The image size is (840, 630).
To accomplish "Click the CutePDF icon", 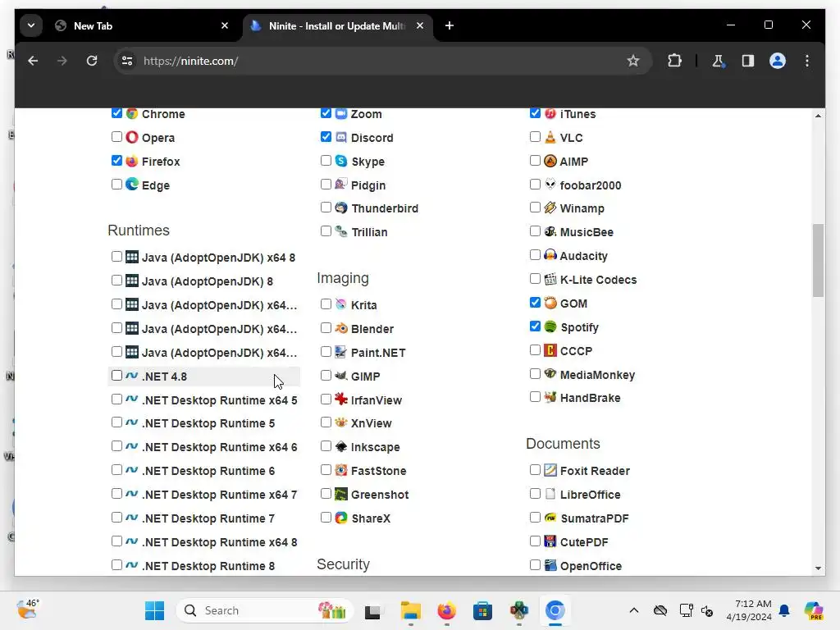I will pos(550,541).
